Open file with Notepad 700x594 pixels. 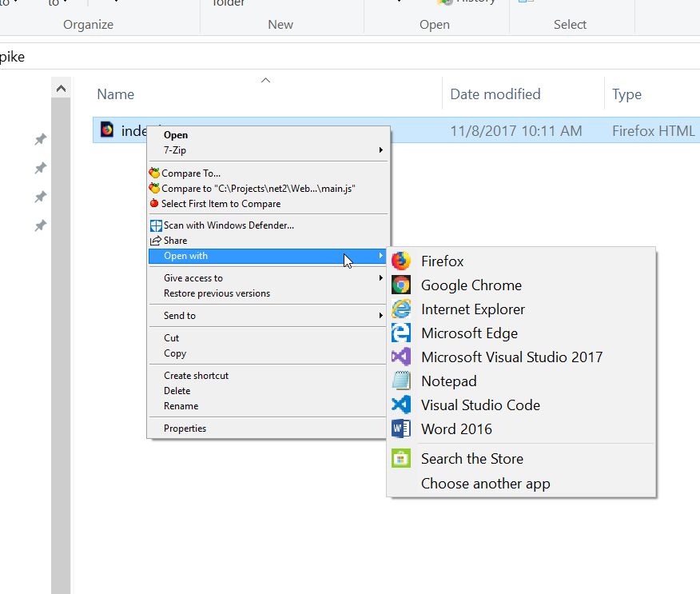tap(521, 381)
